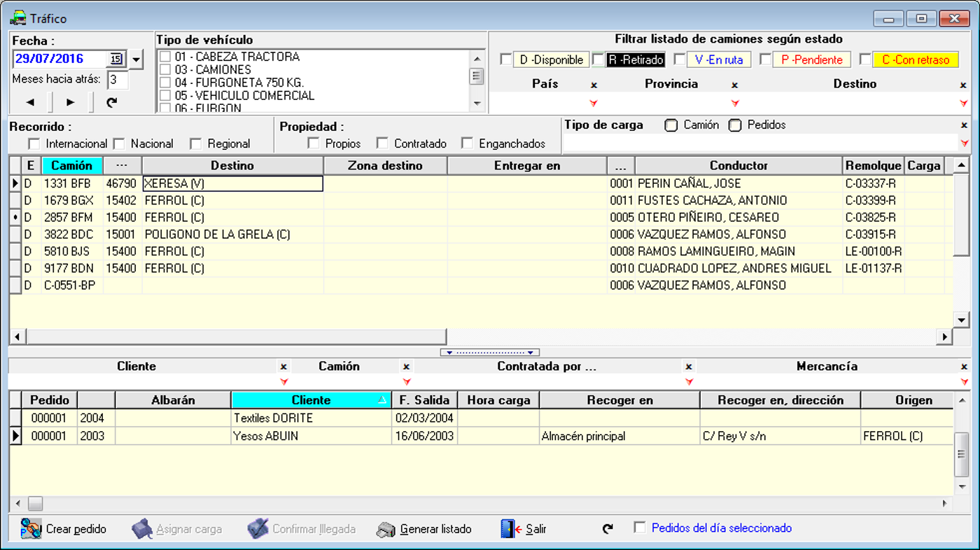Screen dimensions: 980x550
Task: Select the POLIGONO DE LA GRELA row
Action: [x=217, y=234]
